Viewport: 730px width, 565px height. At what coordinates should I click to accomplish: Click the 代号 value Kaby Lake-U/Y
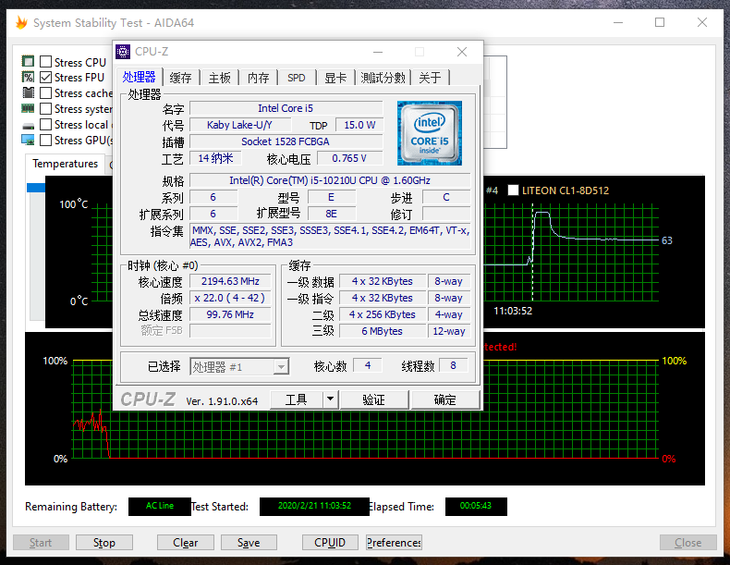tap(240, 125)
